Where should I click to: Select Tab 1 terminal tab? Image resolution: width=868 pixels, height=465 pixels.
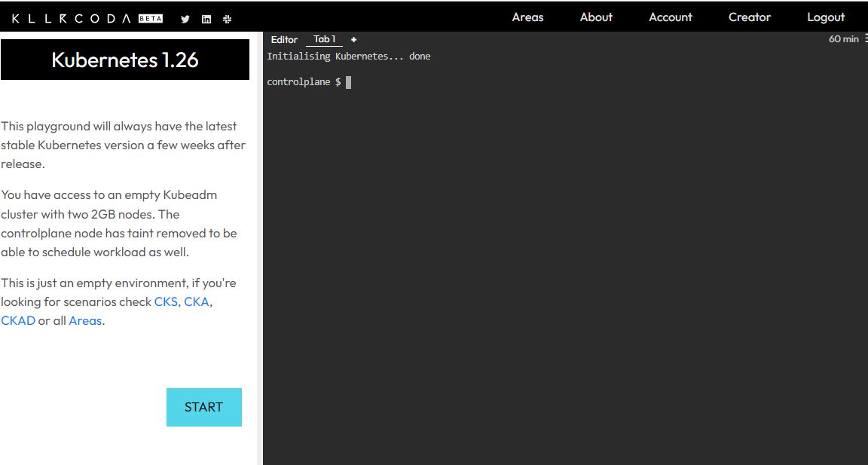tap(325, 38)
